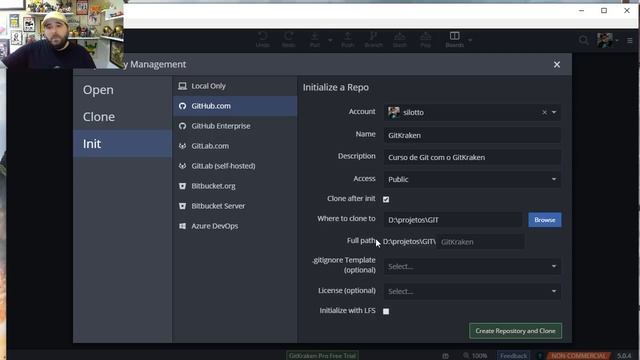Select Bitbucket Server provider
This screenshot has width=640, height=360.
235,206
